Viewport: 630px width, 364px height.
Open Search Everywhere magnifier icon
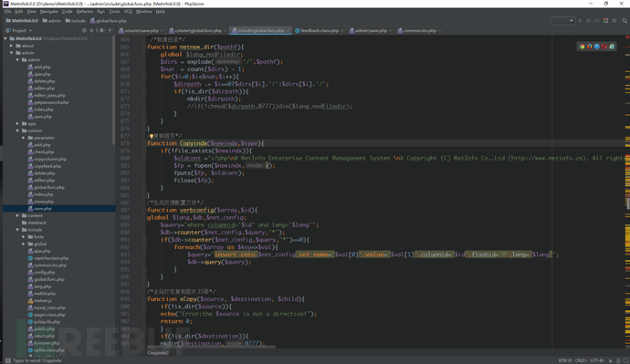[625, 20]
